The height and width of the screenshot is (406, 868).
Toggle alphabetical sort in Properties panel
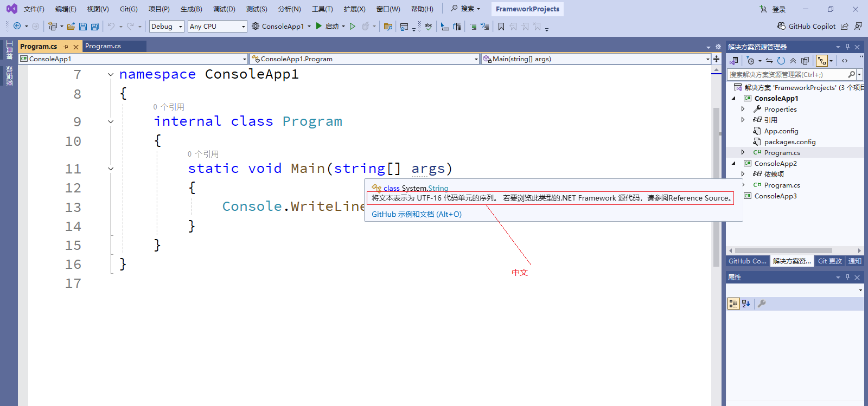[x=746, y=304]
